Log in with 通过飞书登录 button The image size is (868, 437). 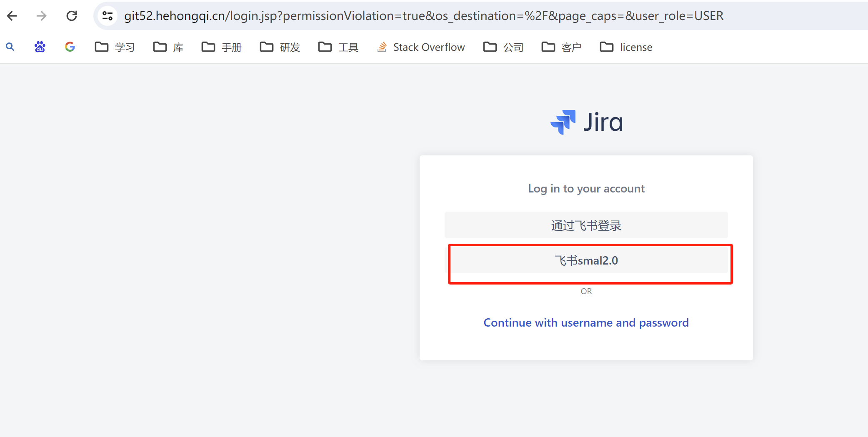tap(586, 225)
